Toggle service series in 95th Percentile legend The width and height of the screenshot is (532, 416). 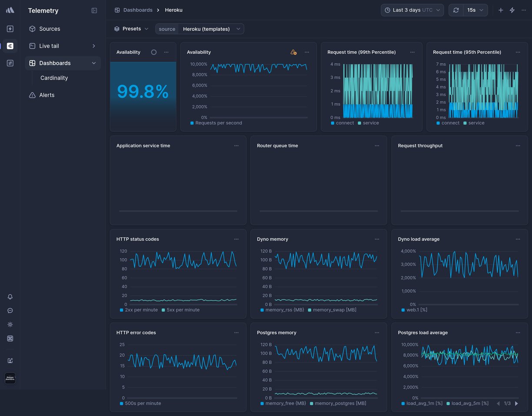point(474,123)
